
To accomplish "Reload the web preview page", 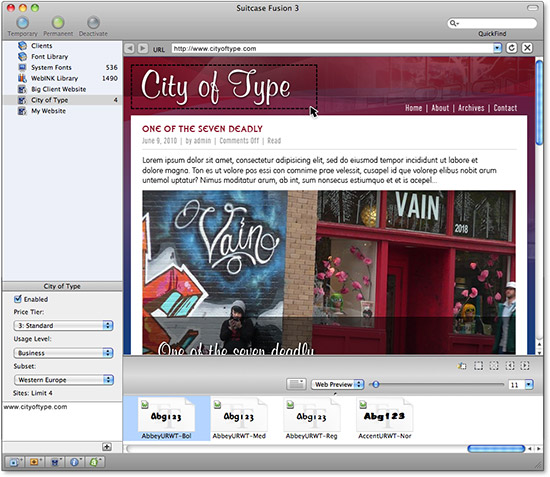I will 511,48.
